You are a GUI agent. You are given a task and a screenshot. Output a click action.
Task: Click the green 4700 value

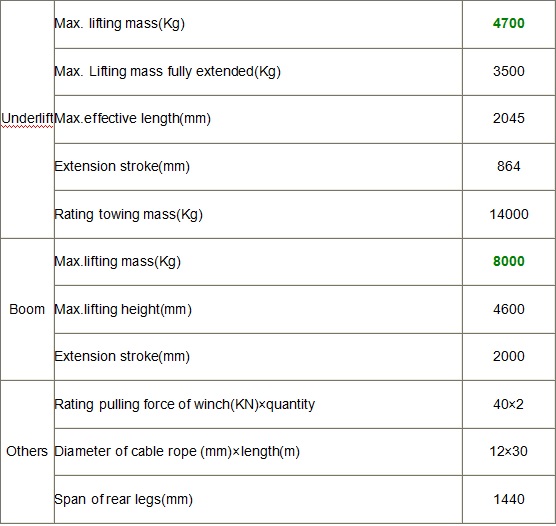coord(508,23)
